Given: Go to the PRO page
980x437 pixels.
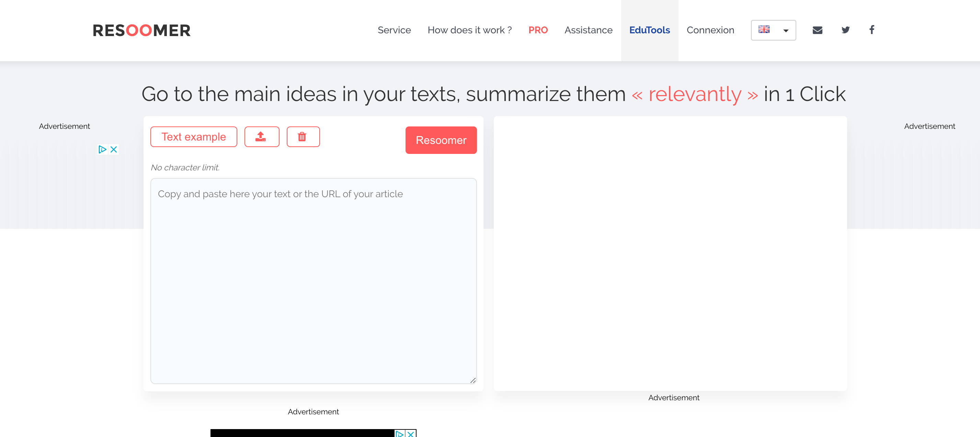Looking at the screenshot, I should click(538, 30).
